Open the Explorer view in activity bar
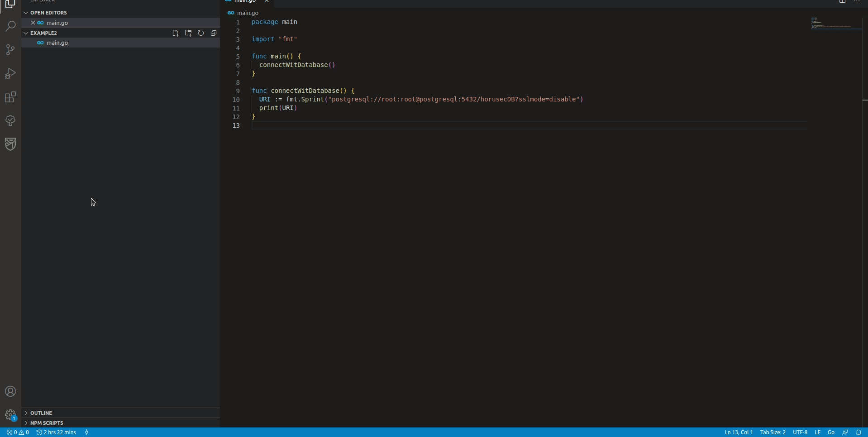The image size is (868, 437). [x=10, y=4]
